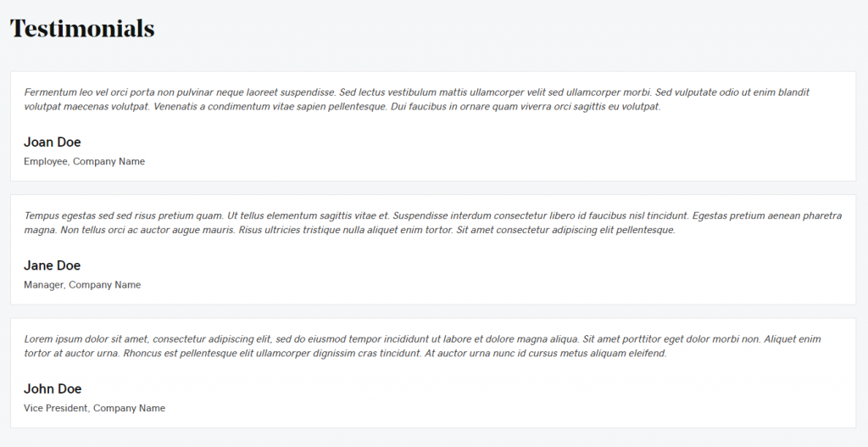Select the Joan Doe name
868x447 pixels.
52,142
